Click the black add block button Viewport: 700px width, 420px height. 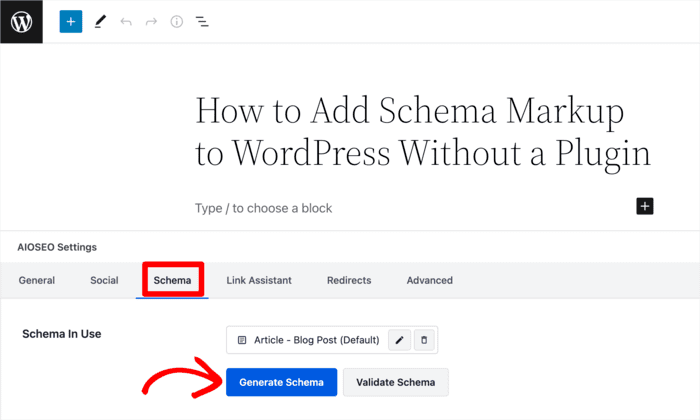click(645, 206)
